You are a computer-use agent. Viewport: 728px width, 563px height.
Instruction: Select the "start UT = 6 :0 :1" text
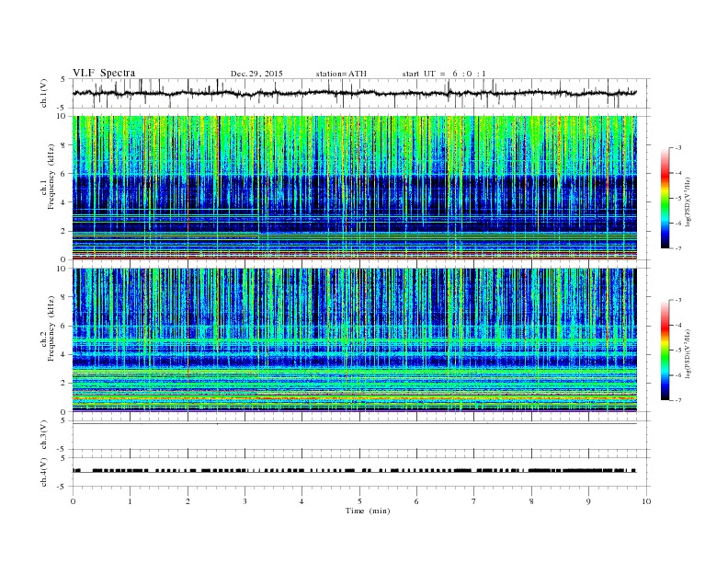(444, 74)
